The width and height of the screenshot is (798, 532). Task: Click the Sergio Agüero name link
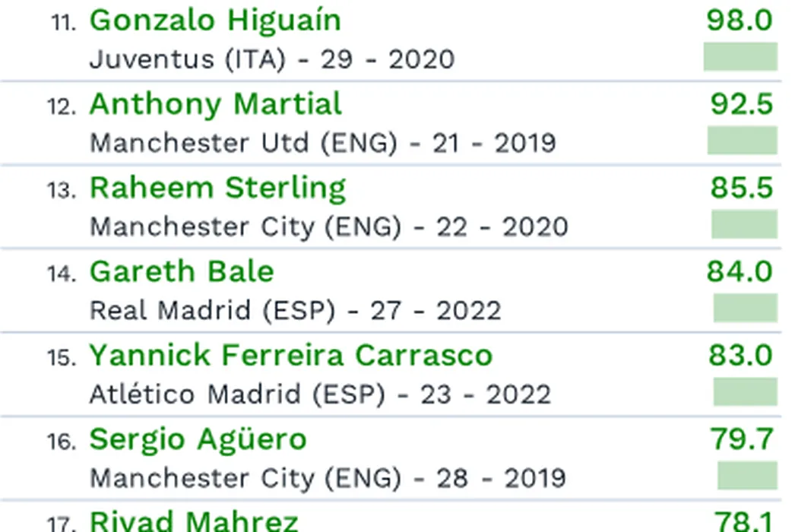pyautogui.click(x=198, y=439)
